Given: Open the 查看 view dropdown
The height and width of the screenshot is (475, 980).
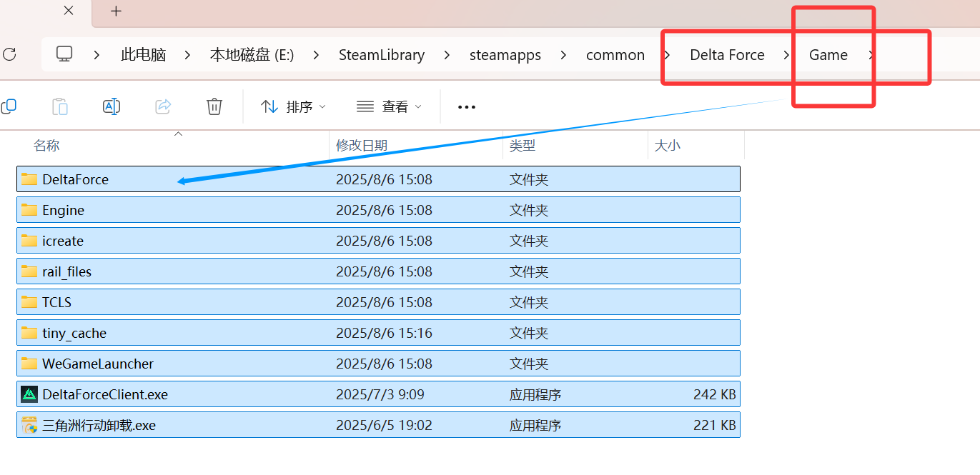Looking at the screenshot, I should pos(389,106).
